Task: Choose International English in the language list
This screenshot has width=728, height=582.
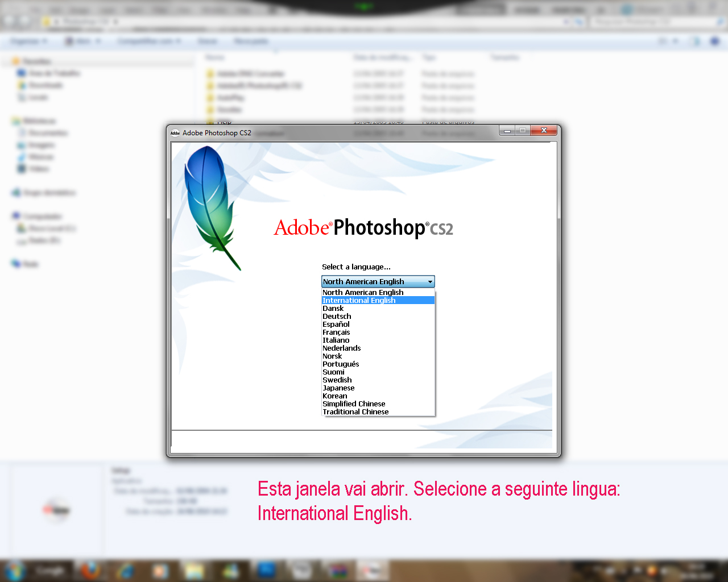Action: (378, 300)
